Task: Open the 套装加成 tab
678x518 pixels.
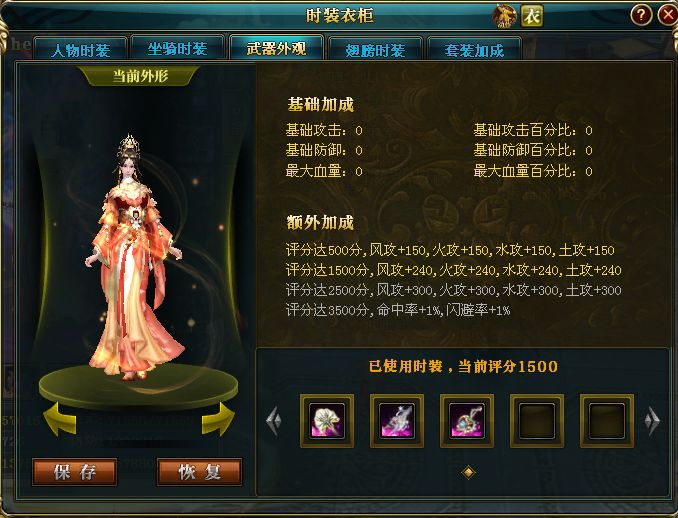Action: tap(474, 49)
